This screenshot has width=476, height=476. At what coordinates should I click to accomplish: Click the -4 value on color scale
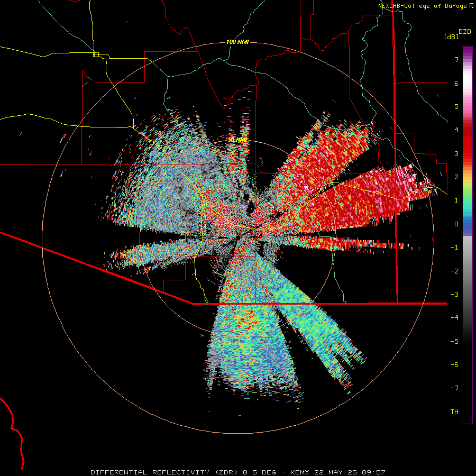point(454,318)
